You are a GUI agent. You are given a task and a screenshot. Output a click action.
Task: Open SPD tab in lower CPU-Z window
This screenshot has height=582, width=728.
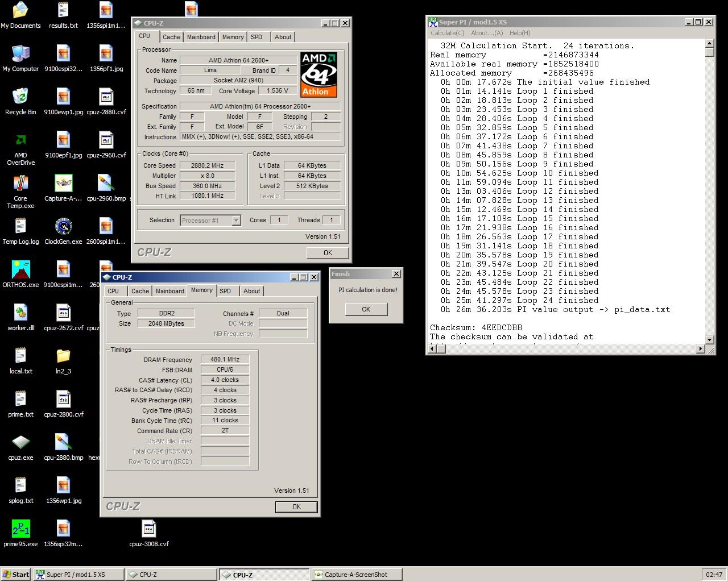[x=225, y=291]
